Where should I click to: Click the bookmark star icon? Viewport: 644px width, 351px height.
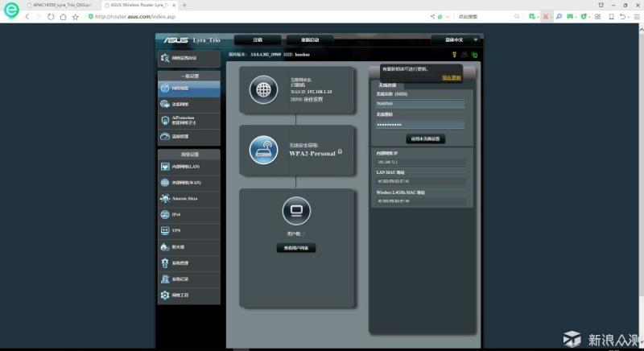pyautogui.click(x=75, y=16)
